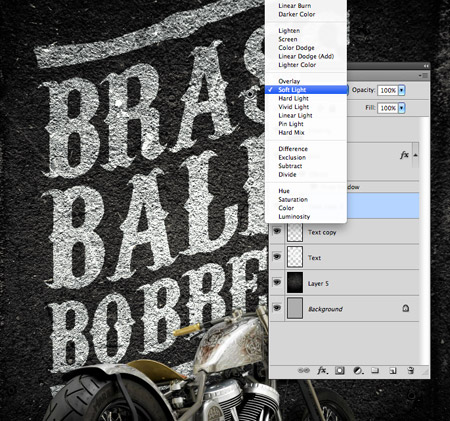Viewport: 450px width, 421px height.
Task: Pick Color blend mode
Action: pyautogui.click(x=286, y=208)
